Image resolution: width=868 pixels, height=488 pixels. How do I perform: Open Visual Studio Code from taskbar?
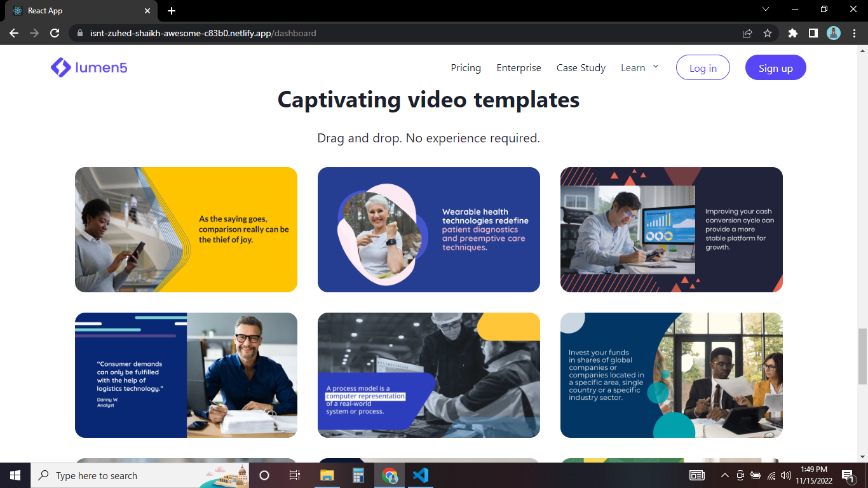(420, 475)
